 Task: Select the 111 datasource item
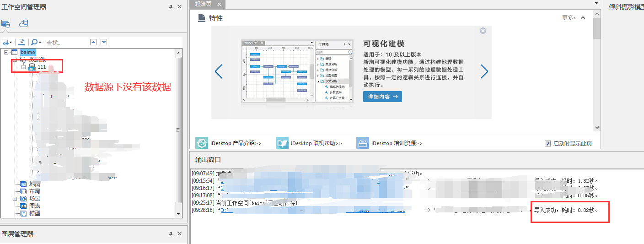[x=42, y=67]
